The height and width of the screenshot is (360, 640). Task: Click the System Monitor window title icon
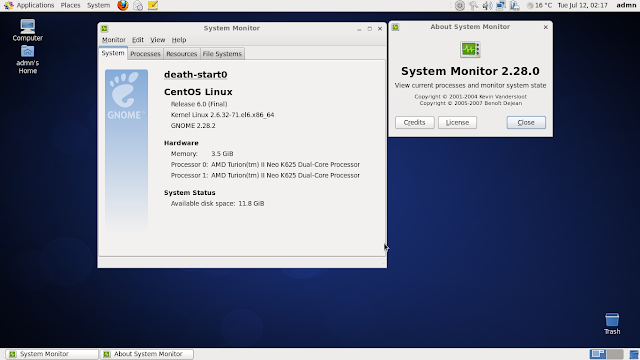tap(104, 29)
